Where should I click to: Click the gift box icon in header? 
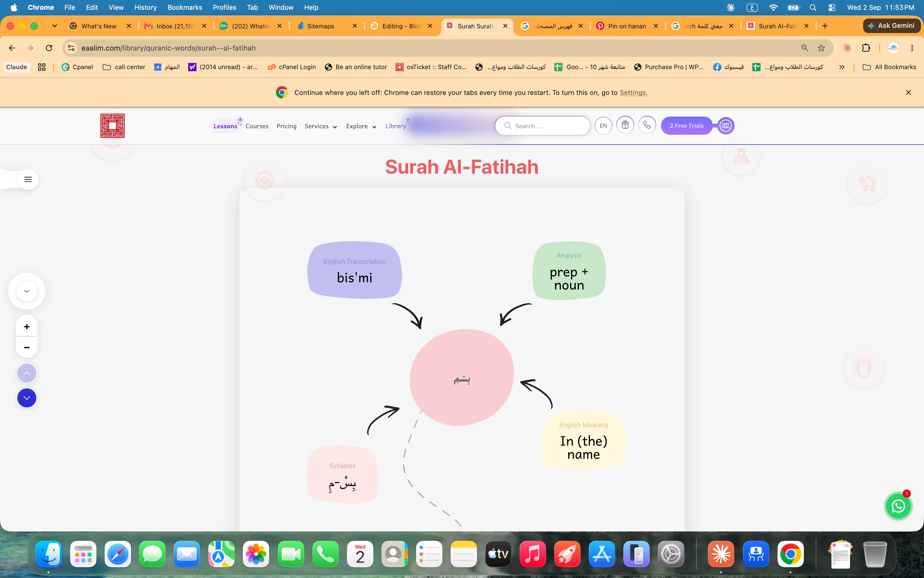[625, 125]
